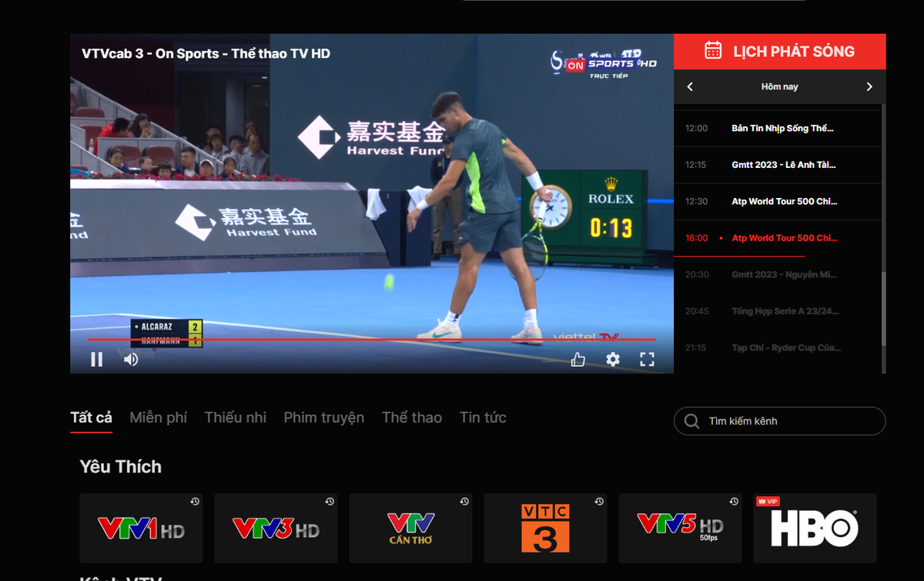Switch to the Tất cả tab
Viewport: 924px width, 581px height.
(91, 418)
